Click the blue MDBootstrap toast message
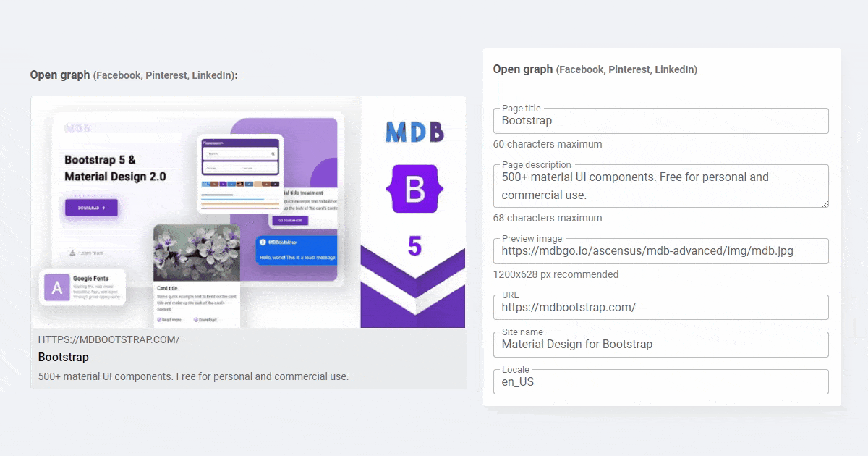 click(x=296, y=250)
